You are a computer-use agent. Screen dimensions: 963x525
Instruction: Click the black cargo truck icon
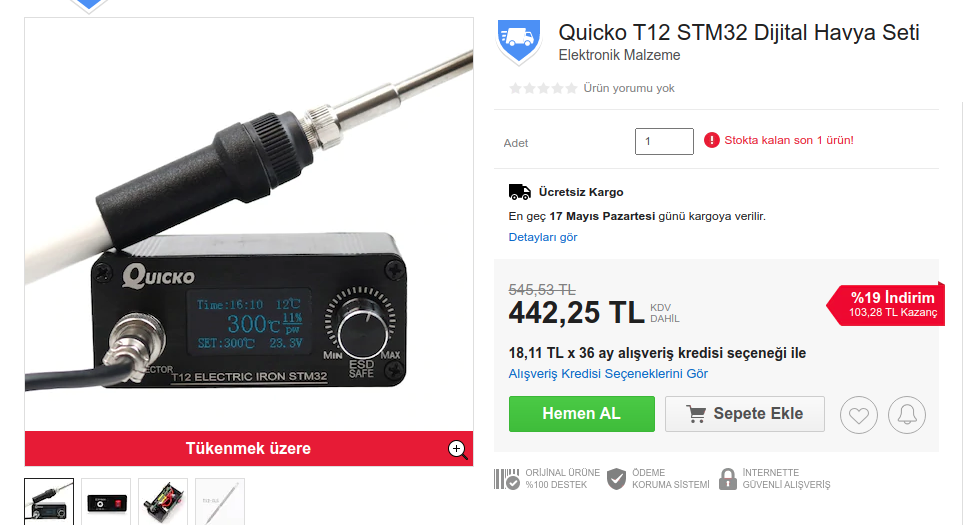coord(520,192)
